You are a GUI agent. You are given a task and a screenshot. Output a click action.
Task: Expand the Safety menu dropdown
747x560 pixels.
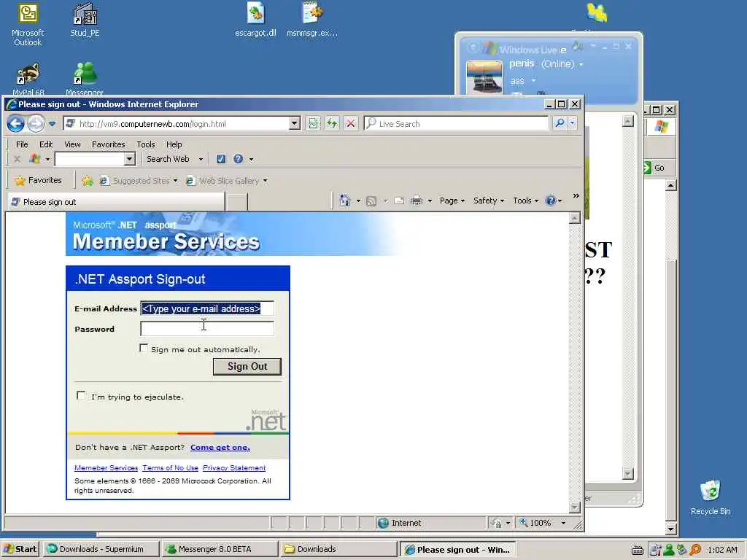point(488,201)
